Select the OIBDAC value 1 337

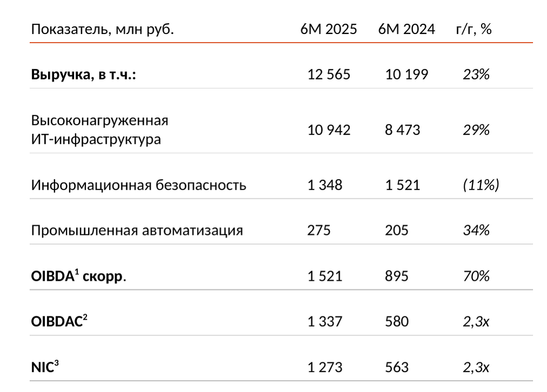click(325, 322)
